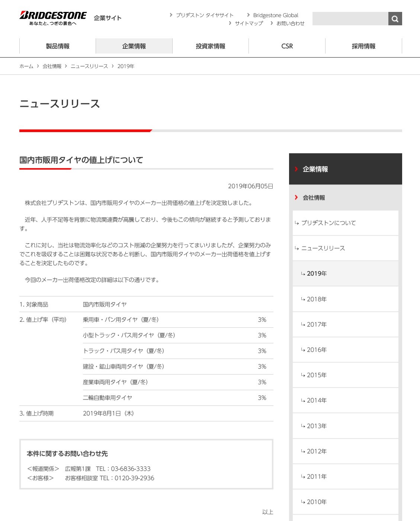Open the サイトマップ link
Screen dimensions: 420x521
pyautogui.click(x=249, y=23)
